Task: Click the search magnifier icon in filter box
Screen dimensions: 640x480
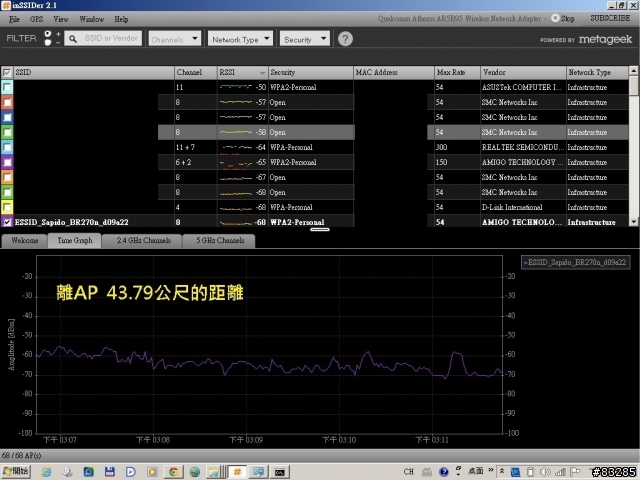Action: click(x=73, y=39)
